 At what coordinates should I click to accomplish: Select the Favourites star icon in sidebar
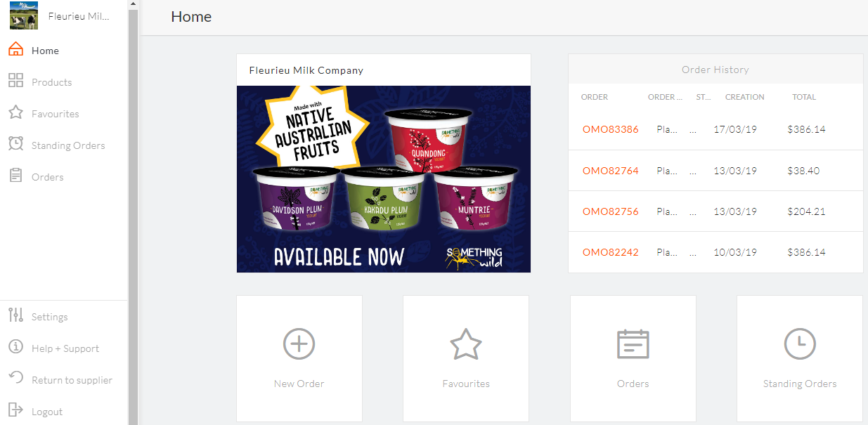pos(15,113)
